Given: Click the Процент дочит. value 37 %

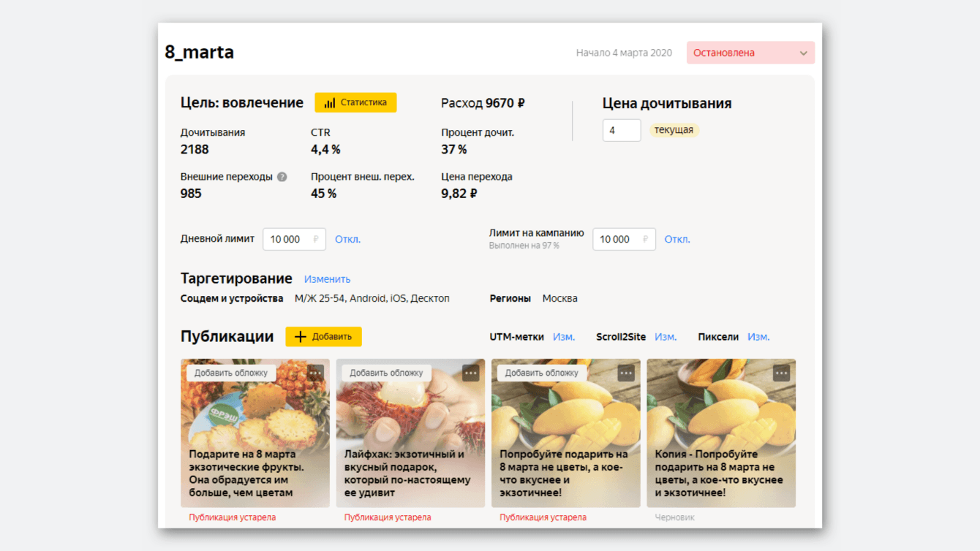Looking at the screenshot, I should tap(454, 149).
